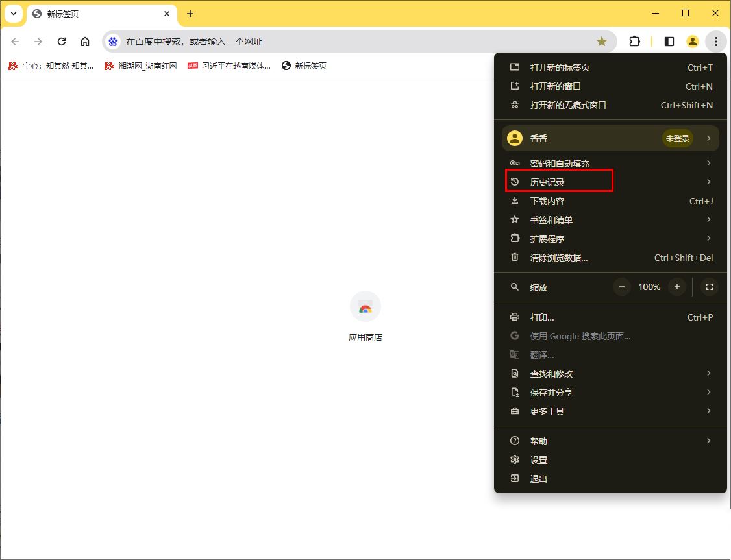The width and height of the screenshot is (731, 560).
Task: Open the tab search dropdown arrow
Action: [14, 14]
